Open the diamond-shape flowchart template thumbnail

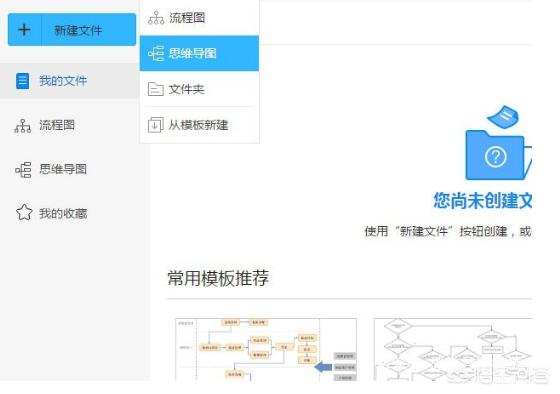click(x=453, y=349)
